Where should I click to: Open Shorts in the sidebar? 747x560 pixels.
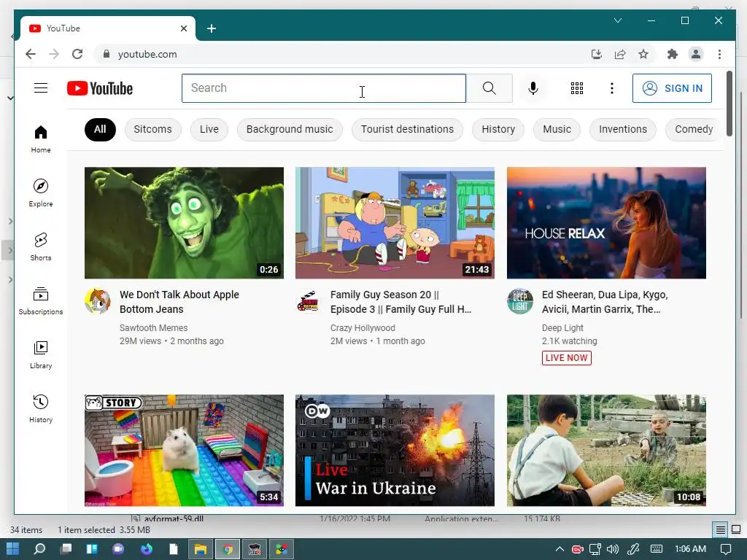[x=41, y=246]
